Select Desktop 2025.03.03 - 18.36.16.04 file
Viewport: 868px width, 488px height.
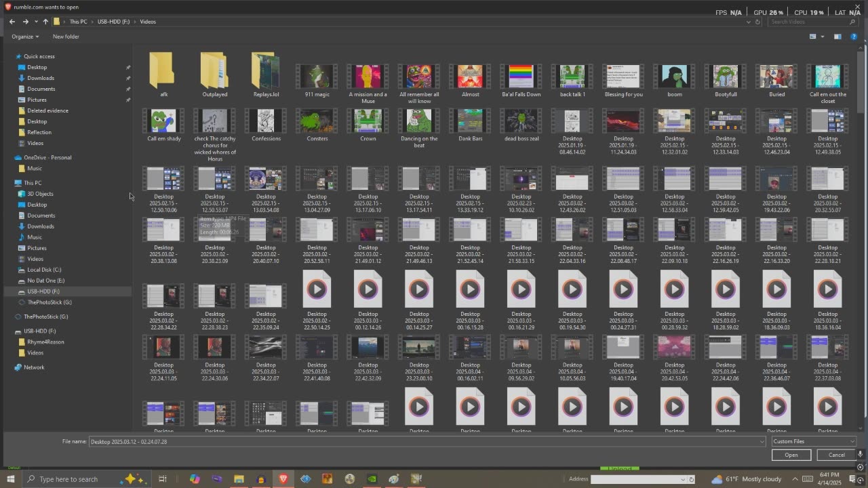828,301
